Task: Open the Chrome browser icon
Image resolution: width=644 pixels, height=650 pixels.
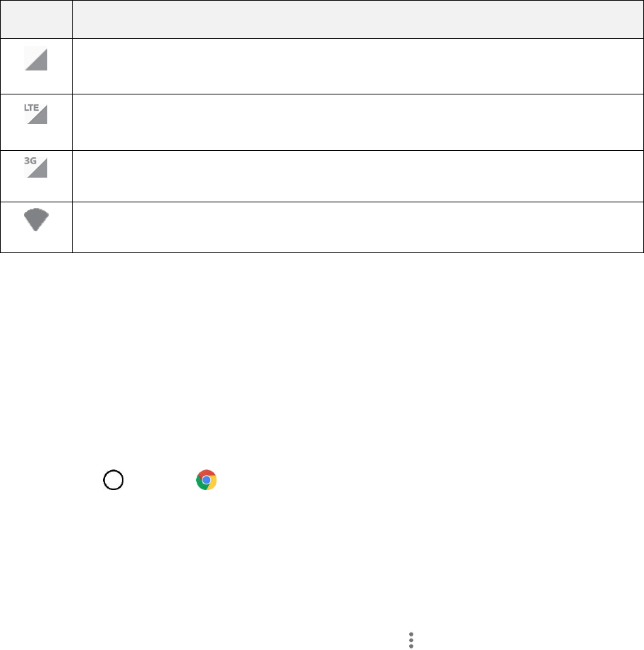Action: [x=206, y=480]
